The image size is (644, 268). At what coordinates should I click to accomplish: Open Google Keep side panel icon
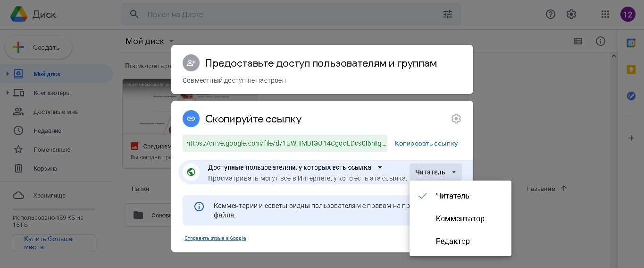(x=631, y=69)
